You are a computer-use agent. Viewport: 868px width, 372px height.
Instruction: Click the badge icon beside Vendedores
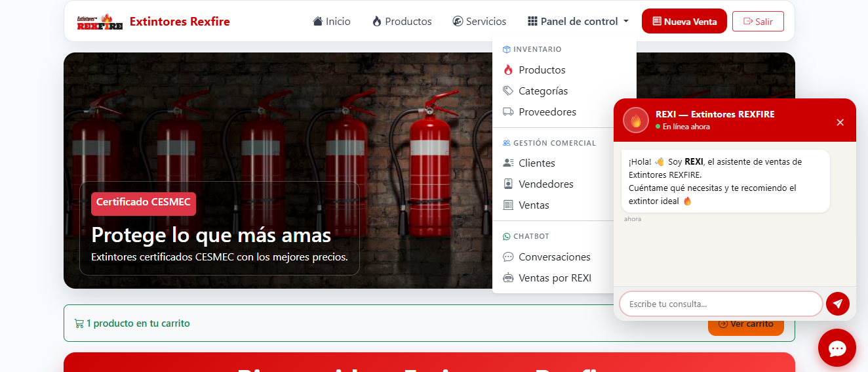(x=508, y=184)
